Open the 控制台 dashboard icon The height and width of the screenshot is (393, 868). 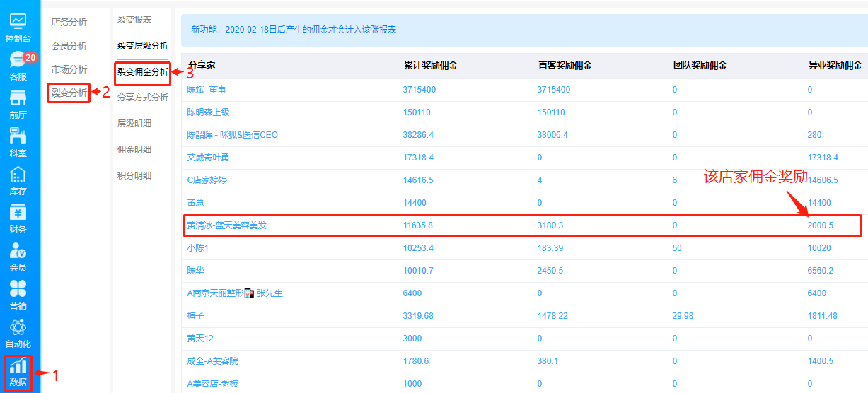(x=18, y=22)
